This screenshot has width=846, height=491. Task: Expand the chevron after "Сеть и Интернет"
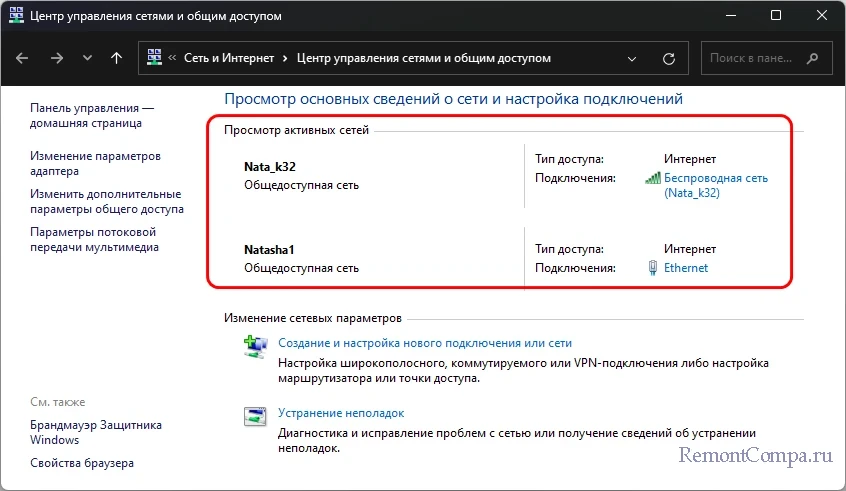tap(285, 58)
